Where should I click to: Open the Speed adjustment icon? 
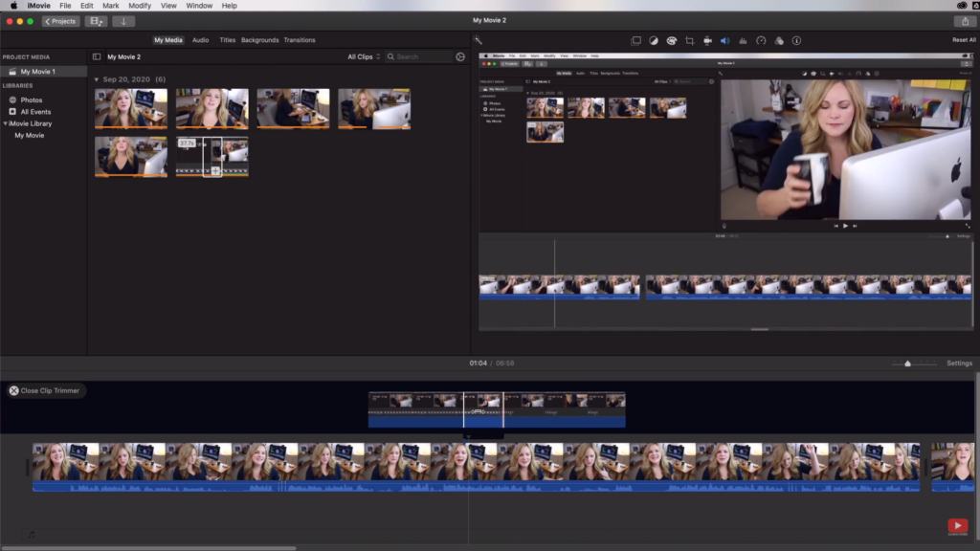pos(761,40)
